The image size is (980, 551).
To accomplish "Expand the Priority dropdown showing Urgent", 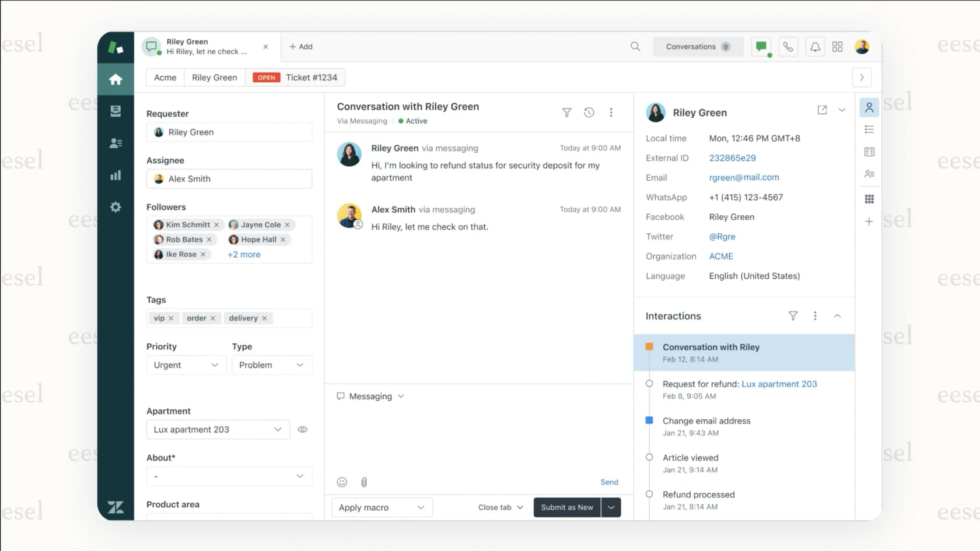I will pos(186,365).
